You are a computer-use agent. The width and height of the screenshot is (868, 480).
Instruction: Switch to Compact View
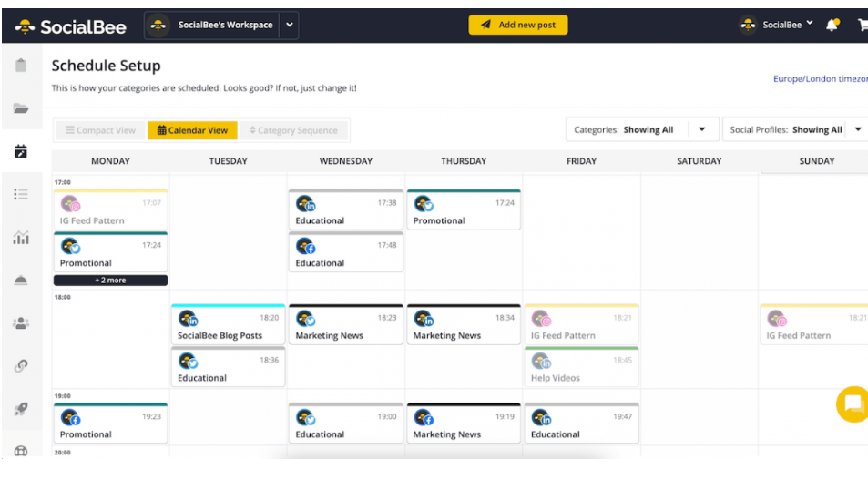point(100,130)
